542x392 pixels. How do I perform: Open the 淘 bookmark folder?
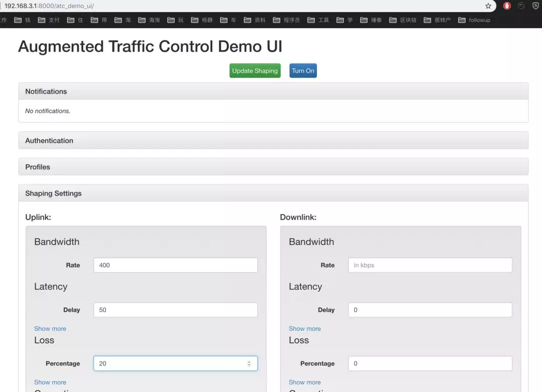point(122,20)
